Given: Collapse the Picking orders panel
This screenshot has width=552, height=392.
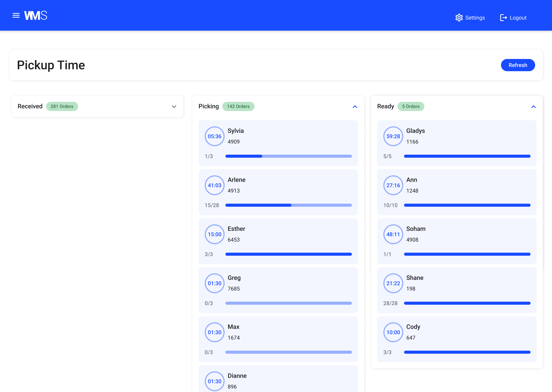Looking at the screenshot, I should (x=355, y=107).
